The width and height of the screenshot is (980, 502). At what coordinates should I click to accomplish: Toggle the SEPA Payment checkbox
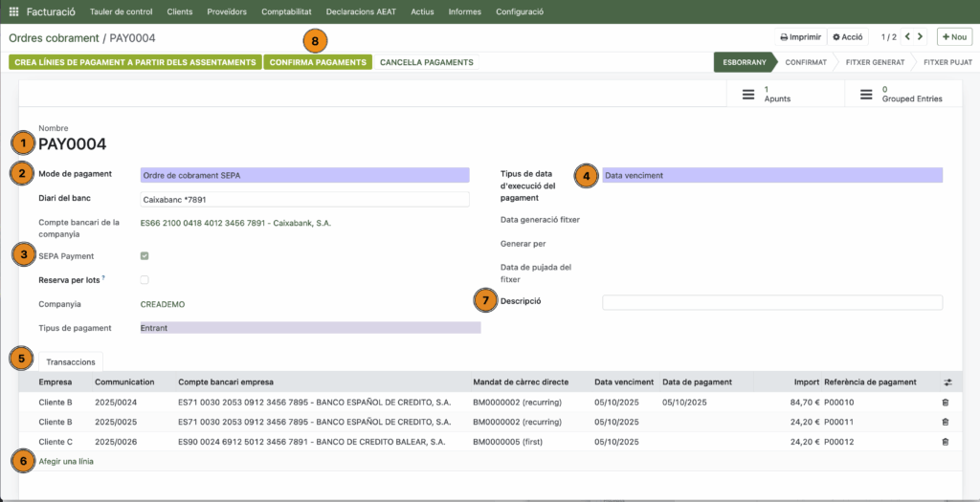[145, 256]
